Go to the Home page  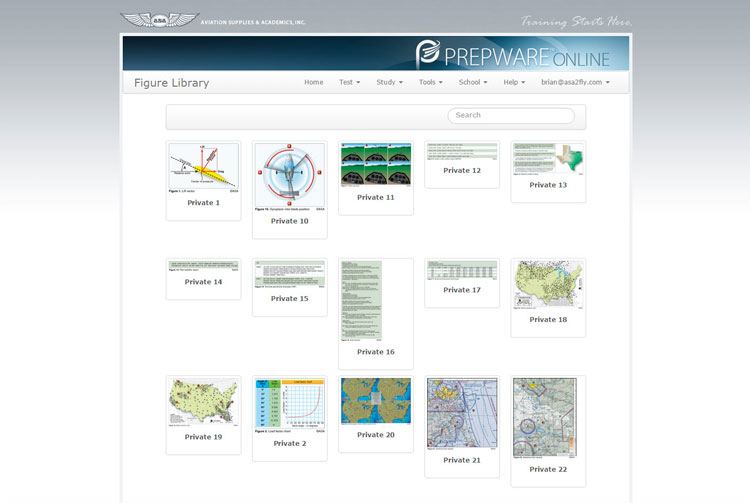coord(313,82)
